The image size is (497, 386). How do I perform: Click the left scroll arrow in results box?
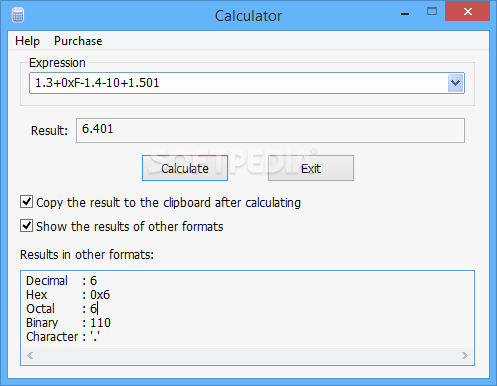30,355
